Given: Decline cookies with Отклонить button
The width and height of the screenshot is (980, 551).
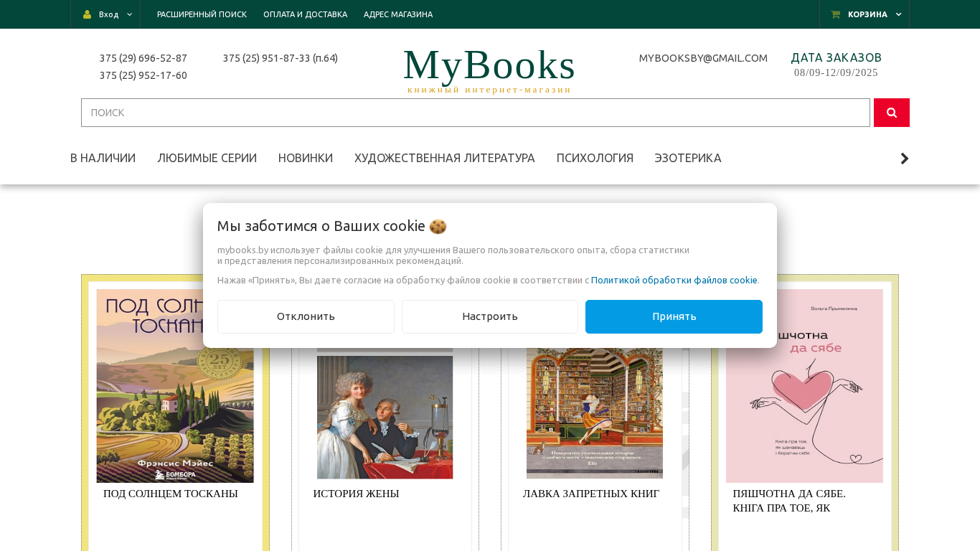Looking at the screenshot, I should click(x=306, y=316).
